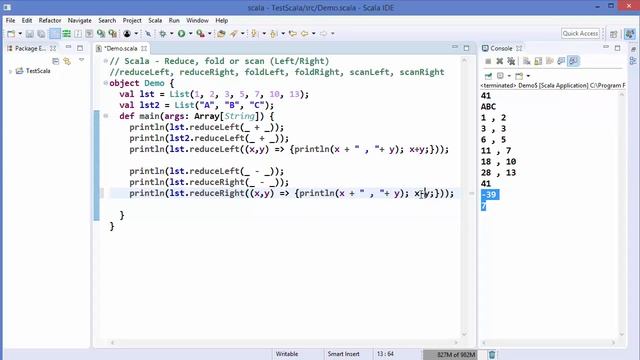Viewport: 640px width, 360px height.
Task: Open the Refactor menu
Action: tap(50, 20)
